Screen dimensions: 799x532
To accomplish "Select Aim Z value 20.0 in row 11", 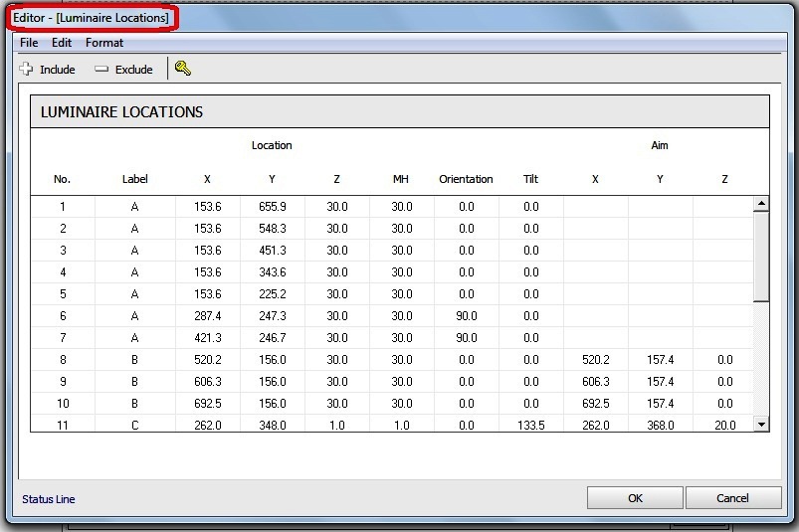I will point(725,425).
